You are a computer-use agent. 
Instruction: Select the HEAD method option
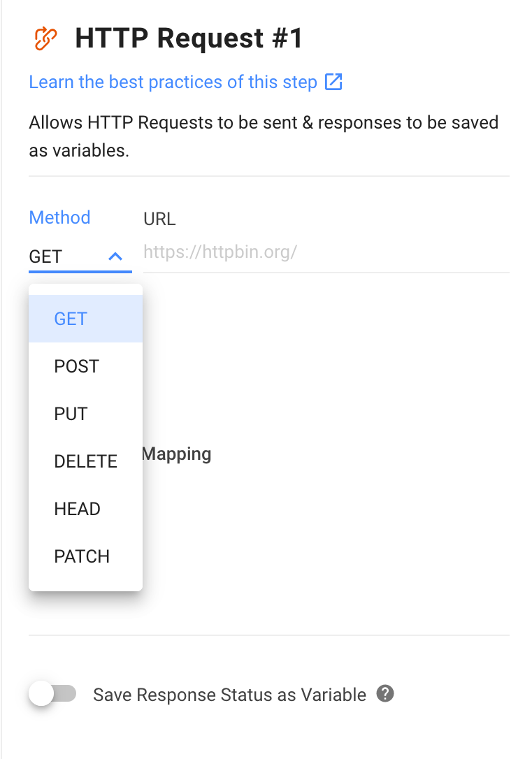point(78,509)
